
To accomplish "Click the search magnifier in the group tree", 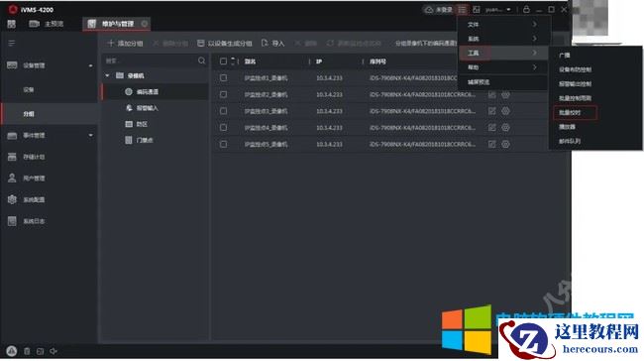I will pos(202,60).
